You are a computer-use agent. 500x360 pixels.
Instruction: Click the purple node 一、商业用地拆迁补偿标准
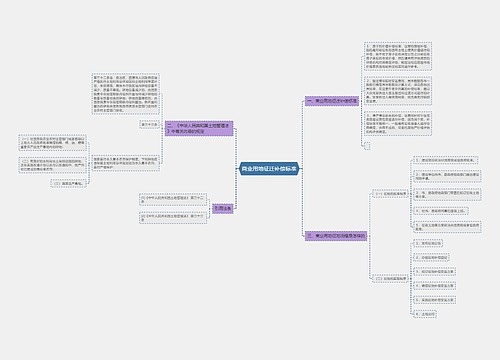[332, 101]
